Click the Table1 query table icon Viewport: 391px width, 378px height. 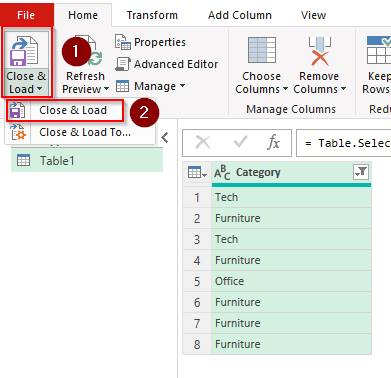click(23, 160)
